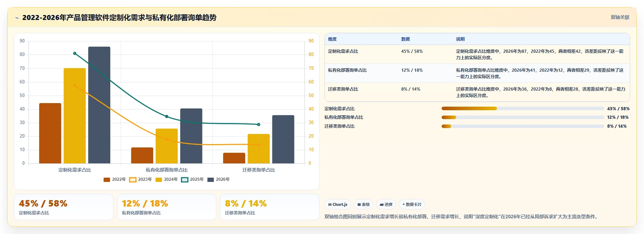Open the 12% / 18% stat card
The width and height of the screenshot is (644, 234).
(x=167, y=207)
